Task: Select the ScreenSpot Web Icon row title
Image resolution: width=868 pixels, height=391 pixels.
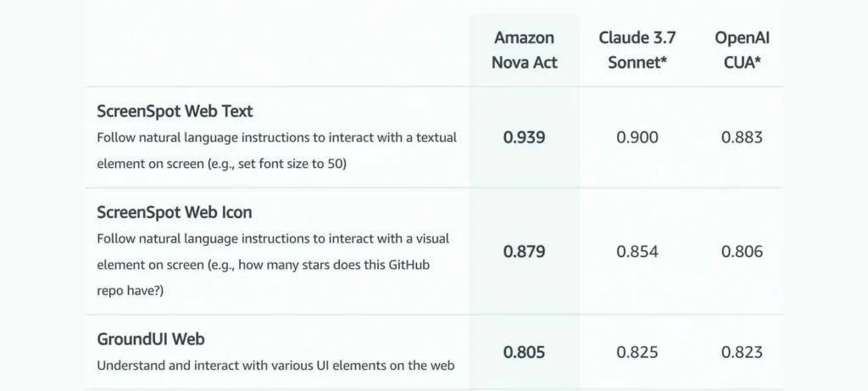Action: (x=175, y=212)
